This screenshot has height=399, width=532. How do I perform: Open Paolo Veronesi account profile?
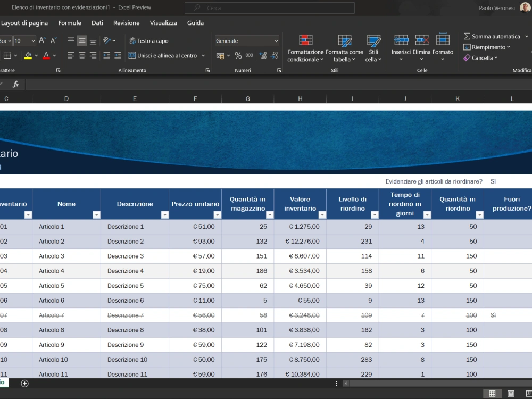pos(505,8)
